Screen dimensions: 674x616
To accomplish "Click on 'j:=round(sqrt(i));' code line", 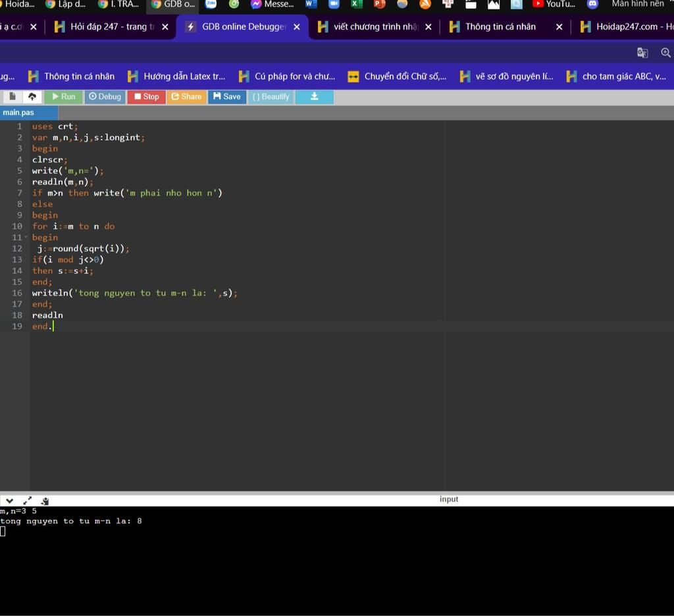I will click(84, 249).
